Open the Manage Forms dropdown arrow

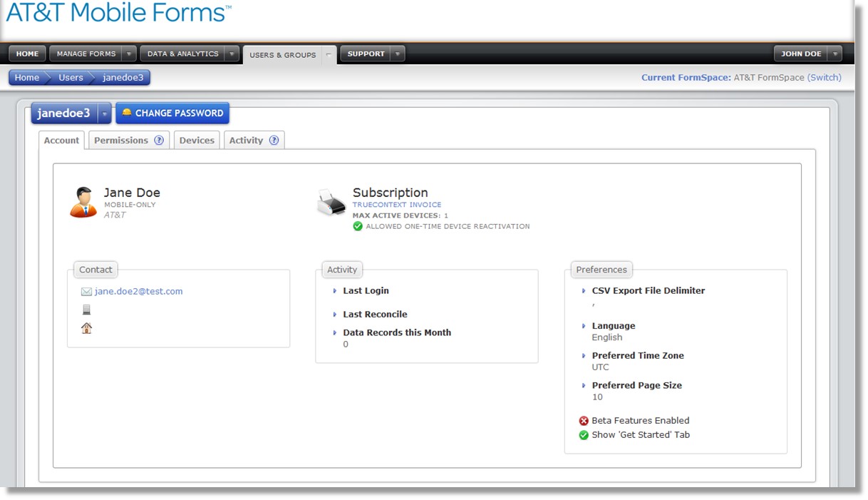pyautogui.click(x=129, y=53)
